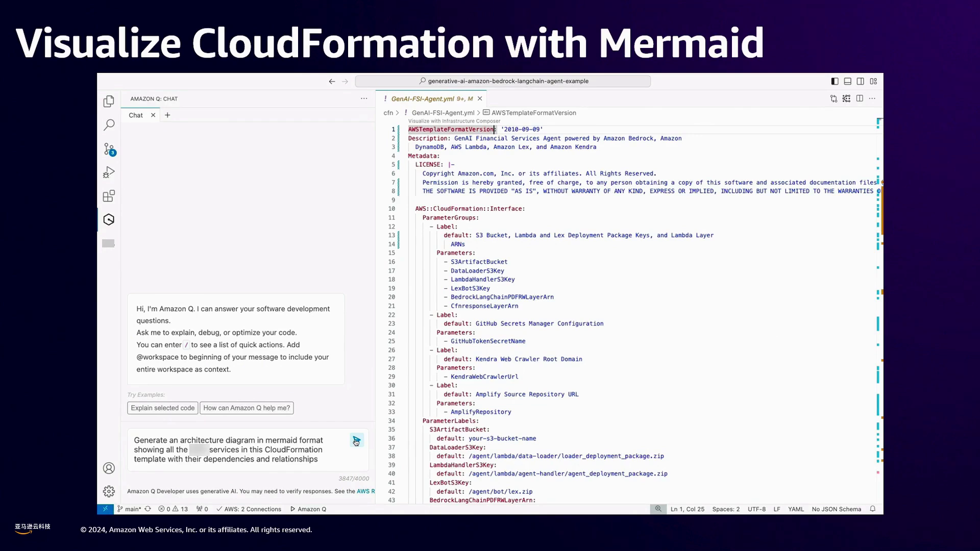Open the Accounts icon in activity bar

[109, 468]
